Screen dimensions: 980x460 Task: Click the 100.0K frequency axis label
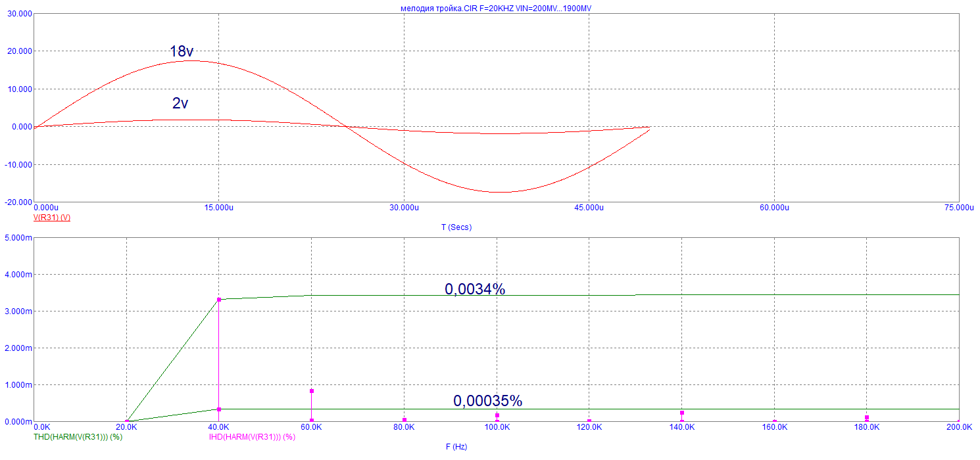click(x=497, y=427)
